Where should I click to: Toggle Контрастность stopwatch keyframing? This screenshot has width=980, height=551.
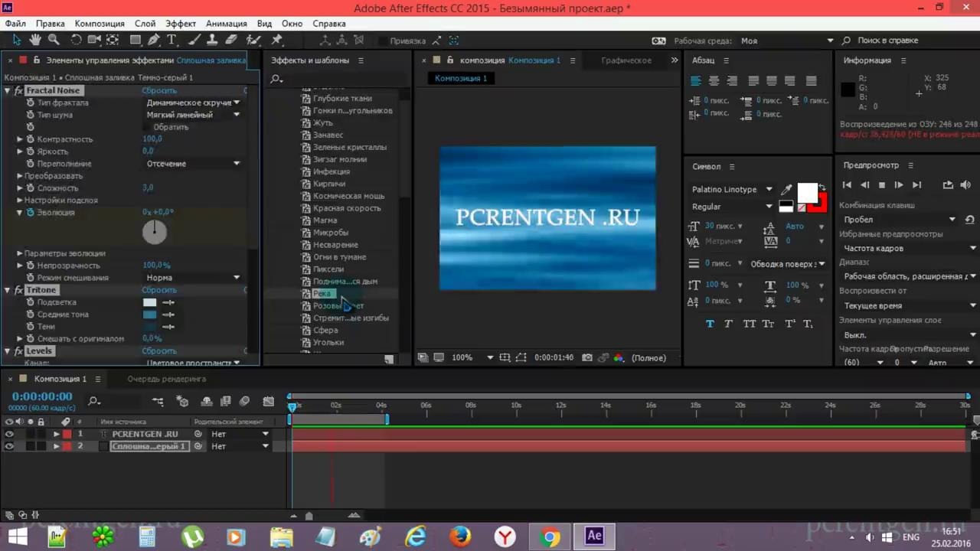tap(31, 139)
